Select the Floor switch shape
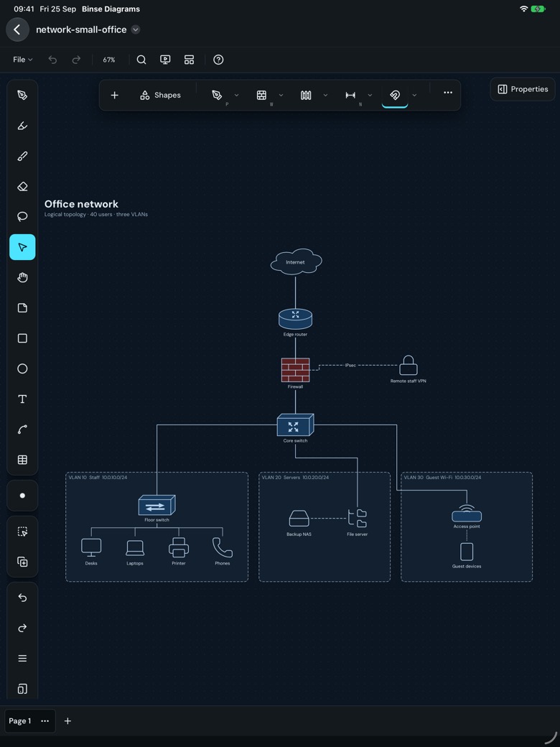This screenshot has height=747, width=560. (157, 505)
